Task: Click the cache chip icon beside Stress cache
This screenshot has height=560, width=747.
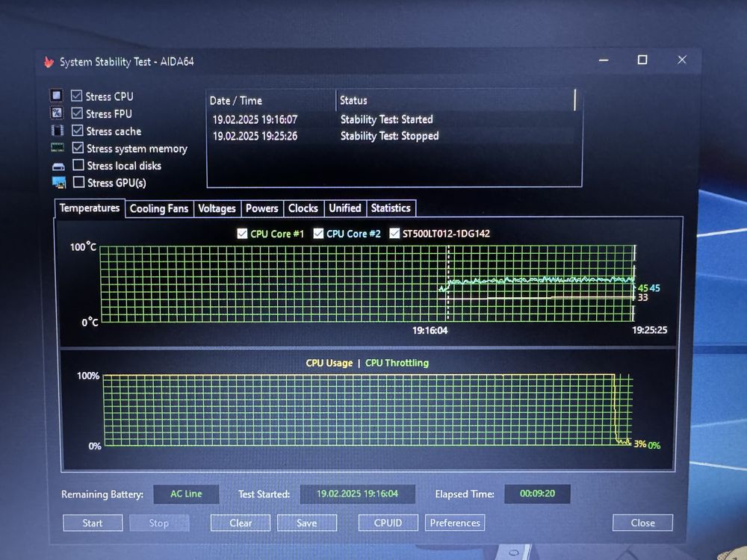Action: tap(58, 131)
